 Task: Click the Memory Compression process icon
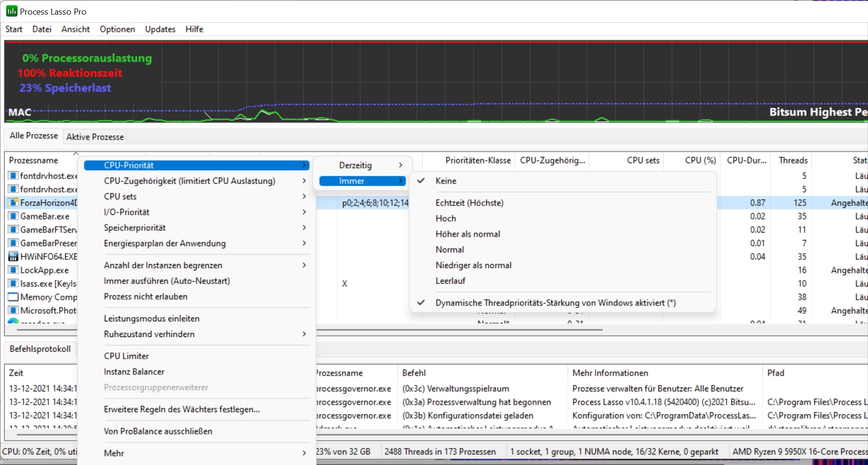[13, 297]
